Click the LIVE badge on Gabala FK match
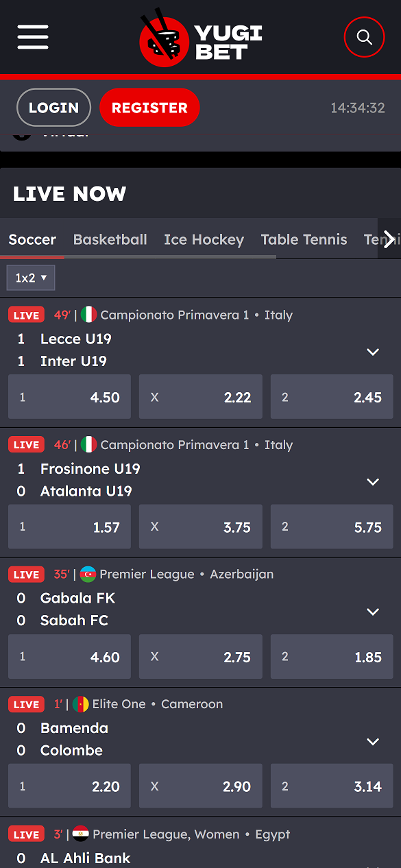 click(26, 575)
